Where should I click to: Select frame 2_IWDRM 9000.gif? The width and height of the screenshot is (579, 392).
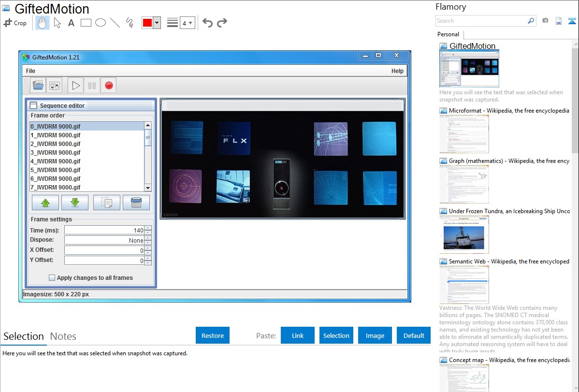pyautogui.click(x=87, y=144)
